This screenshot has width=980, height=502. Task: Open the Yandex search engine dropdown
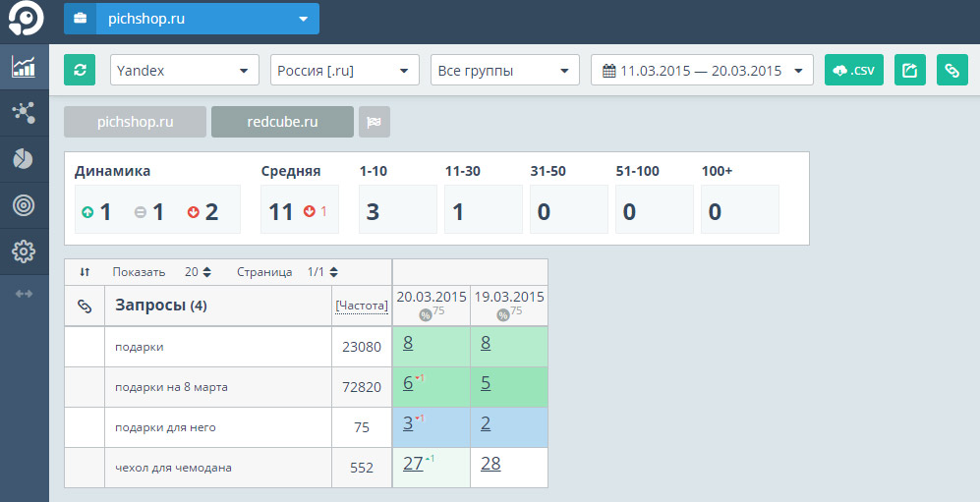183,70
